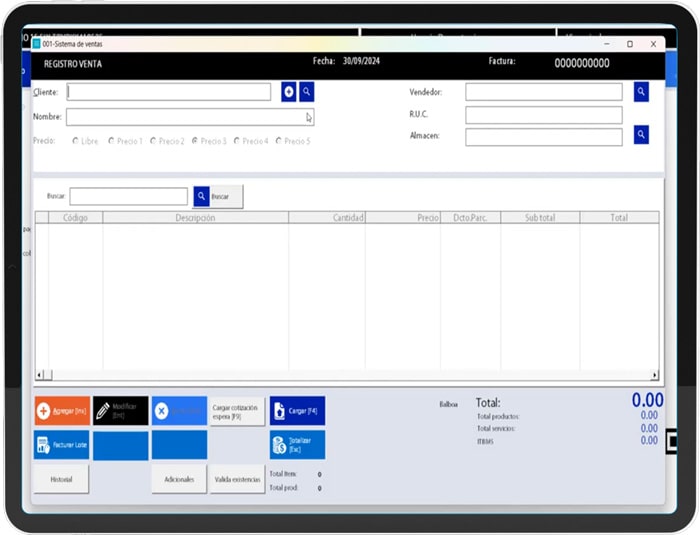
Task: Open Almacen search magnifier icon
Action: [x=641, y=134]
